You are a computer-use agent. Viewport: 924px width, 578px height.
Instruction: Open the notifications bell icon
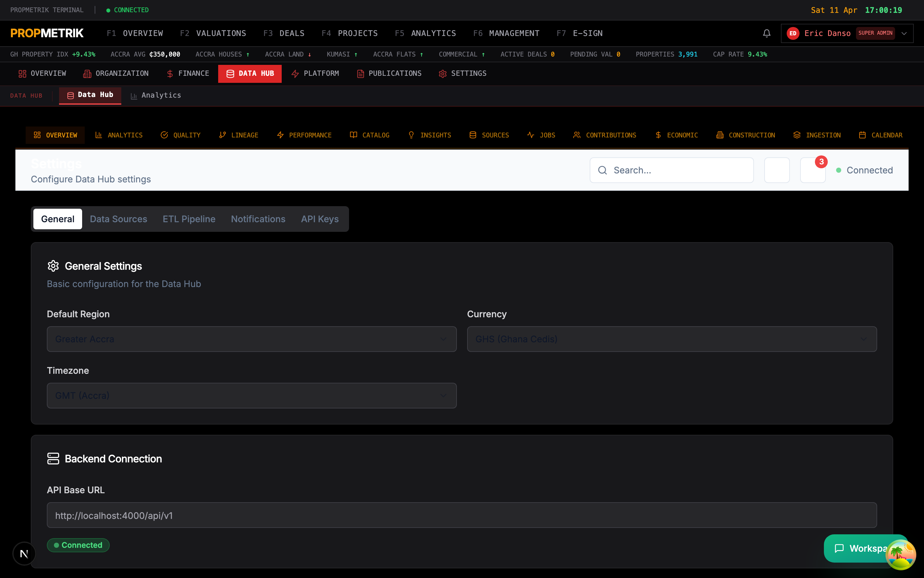pyautogui.click(x=766, y=33)
